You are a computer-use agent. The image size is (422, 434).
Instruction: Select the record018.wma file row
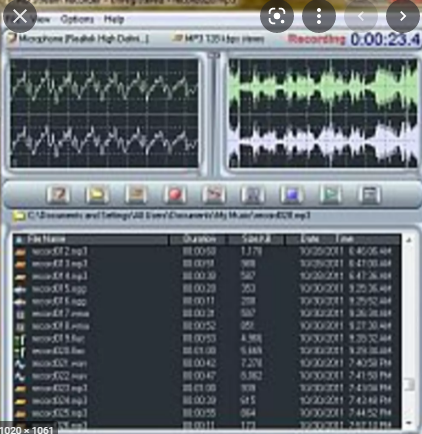click(207, 326)
